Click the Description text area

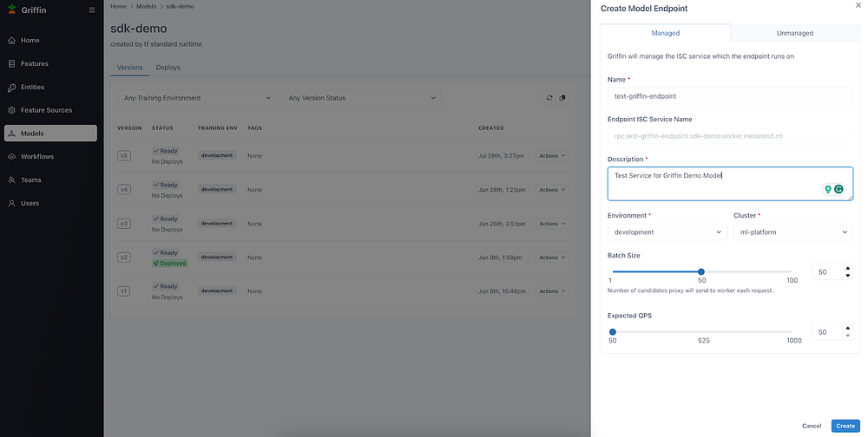pos(730,184)
